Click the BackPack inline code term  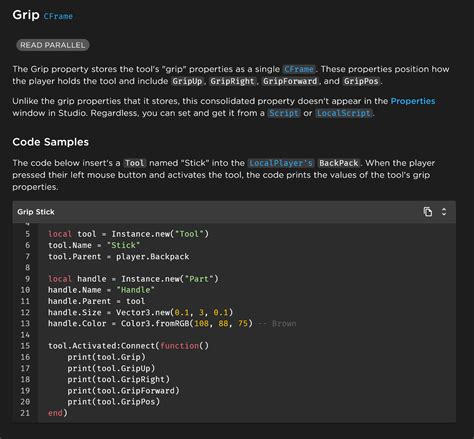coord(339,163)
